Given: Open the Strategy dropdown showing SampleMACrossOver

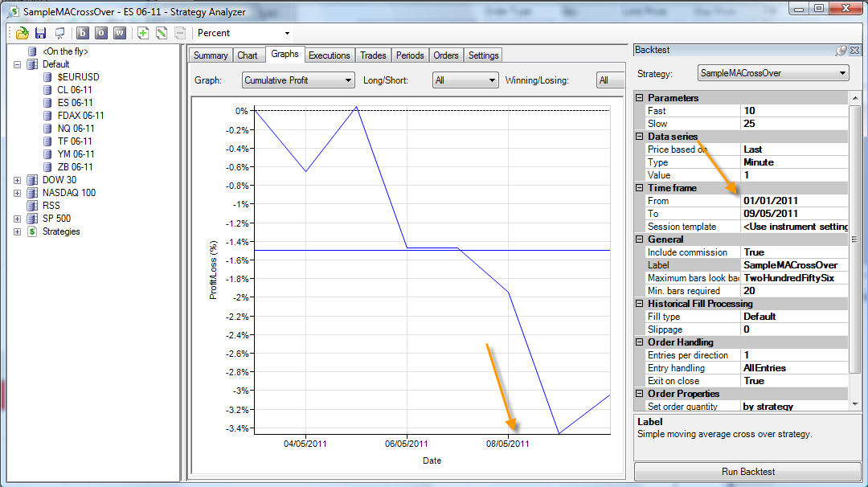Looking at the screenshot, I should (773, 73).
